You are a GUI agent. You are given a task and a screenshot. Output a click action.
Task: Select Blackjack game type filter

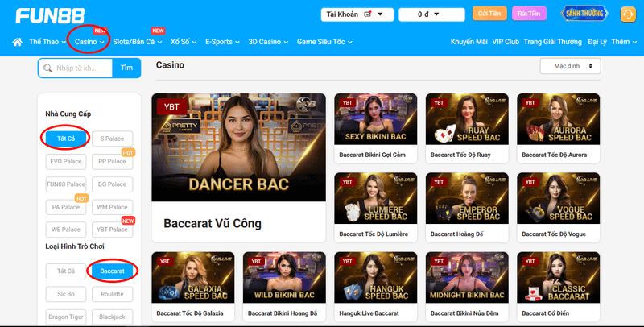112,317
